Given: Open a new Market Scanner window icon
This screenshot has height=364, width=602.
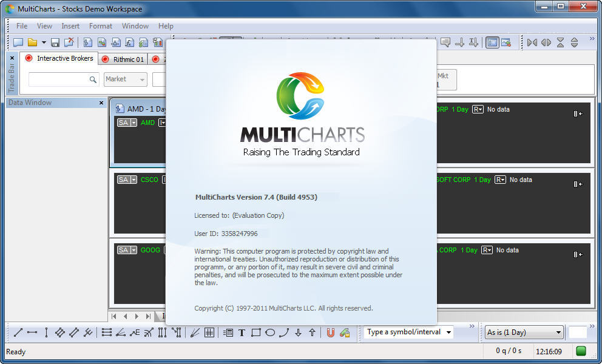Looking at the screenshot, I should [102, 42].
